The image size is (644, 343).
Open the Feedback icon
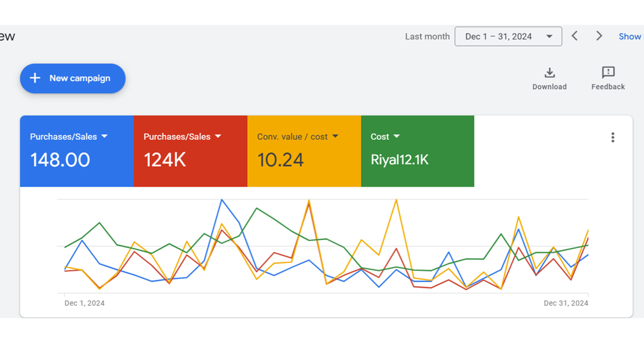608,73
